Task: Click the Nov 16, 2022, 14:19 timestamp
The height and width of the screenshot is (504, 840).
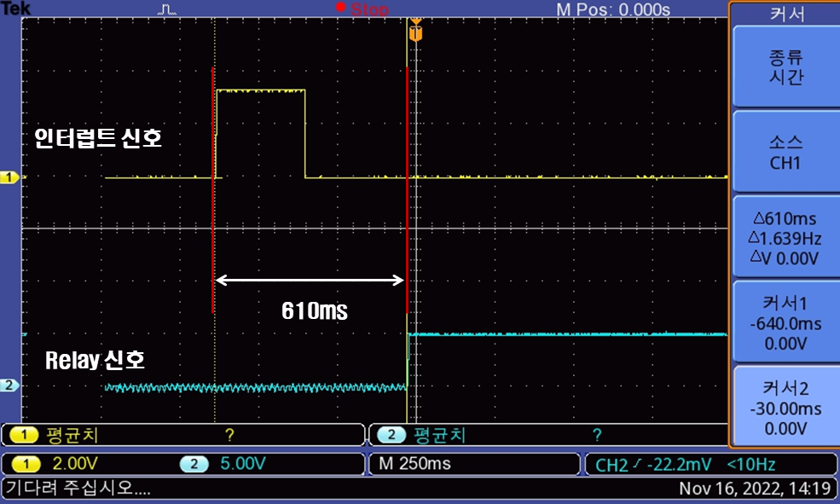Action: point(755,489)
